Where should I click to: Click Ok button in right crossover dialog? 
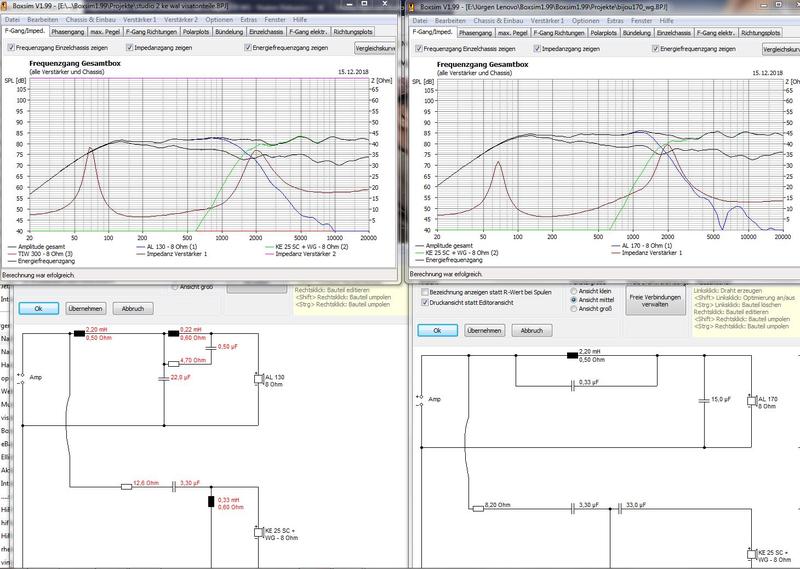(x=437, y=331)
